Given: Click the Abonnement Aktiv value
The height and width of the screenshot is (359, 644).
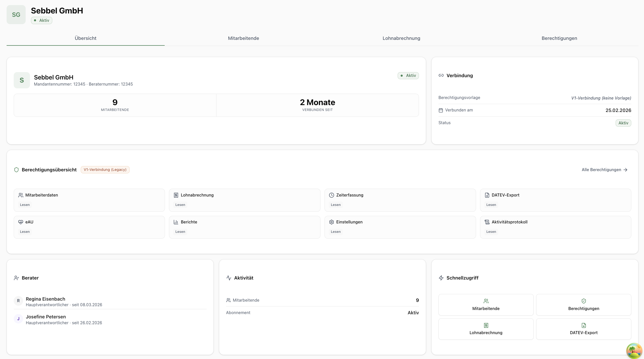Looking at the screenshot, I should click(413, 313).
